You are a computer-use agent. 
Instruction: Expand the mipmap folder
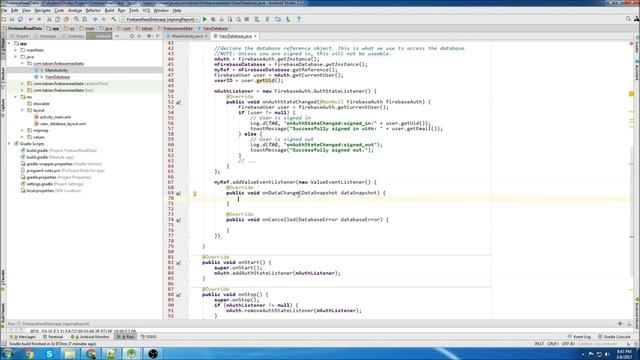(x=22, y=130)
